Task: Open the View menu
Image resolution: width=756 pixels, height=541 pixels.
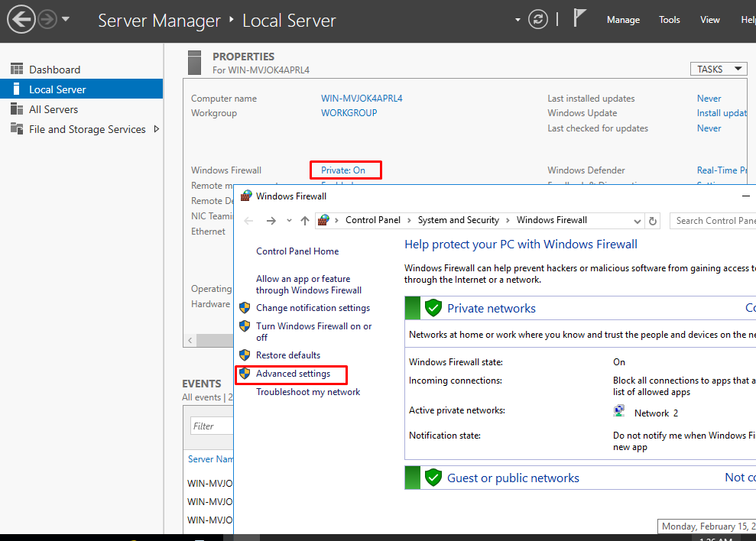Action: coord(709,20)
